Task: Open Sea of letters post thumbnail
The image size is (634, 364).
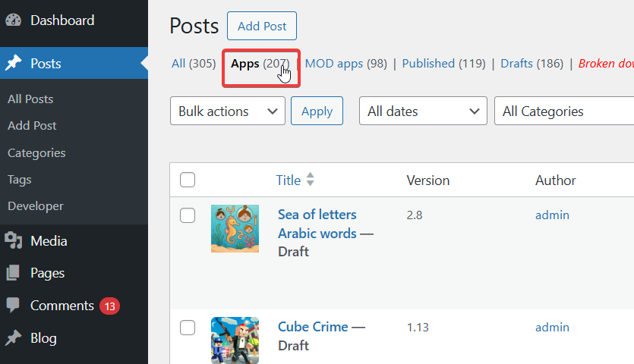Action: coord(235,228)
